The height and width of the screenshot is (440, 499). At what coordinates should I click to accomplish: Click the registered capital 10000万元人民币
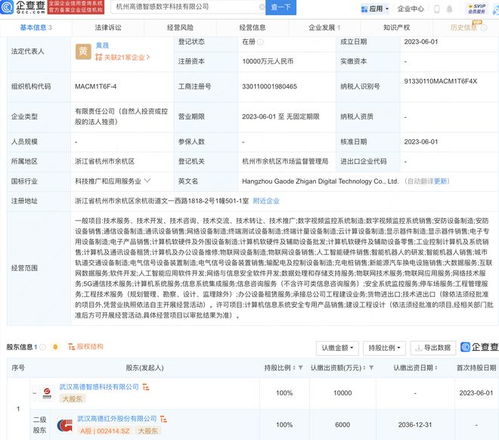(268, 61)
